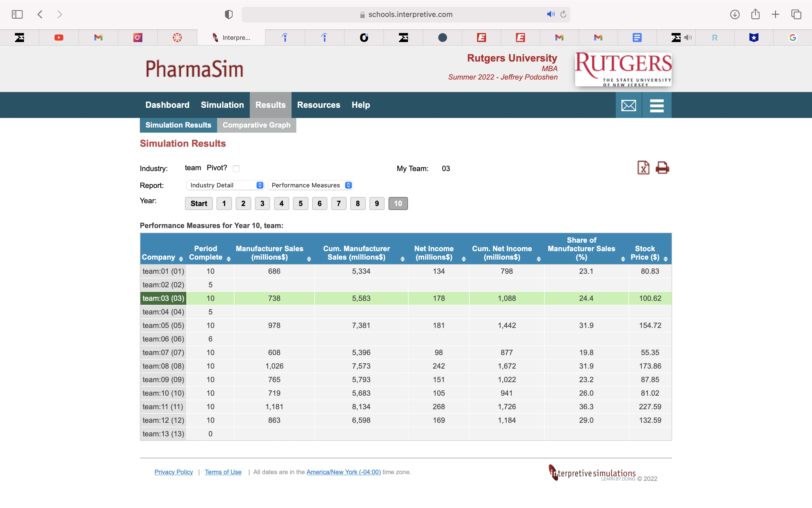
Task: Open the Downloads button
Action: tap(735, 14)
